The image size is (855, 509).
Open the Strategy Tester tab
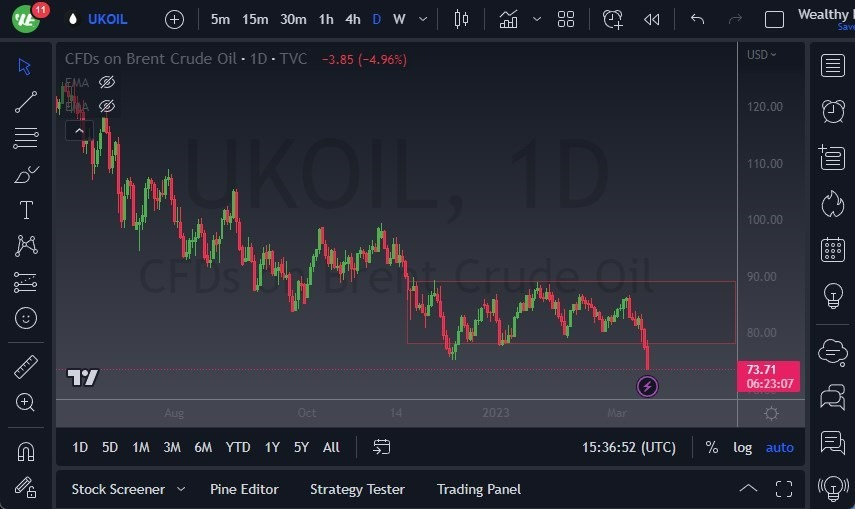357,489
